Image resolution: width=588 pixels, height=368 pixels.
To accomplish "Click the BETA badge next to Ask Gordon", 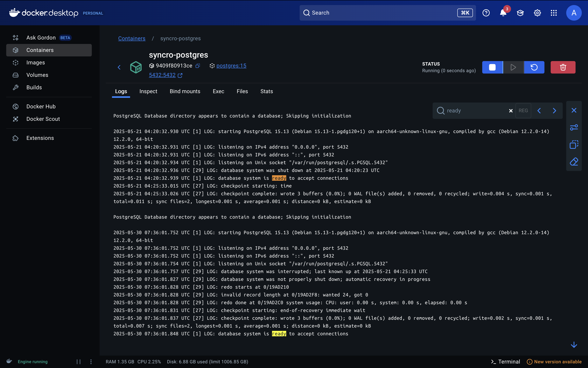I will pyautogui.click(x=65, y=38).
